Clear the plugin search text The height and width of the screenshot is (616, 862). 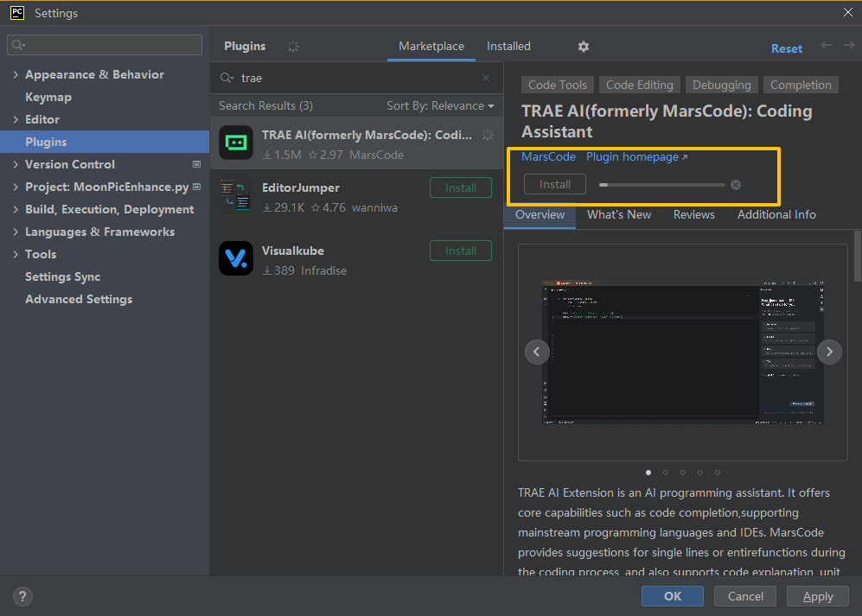(x=486, y=78)
